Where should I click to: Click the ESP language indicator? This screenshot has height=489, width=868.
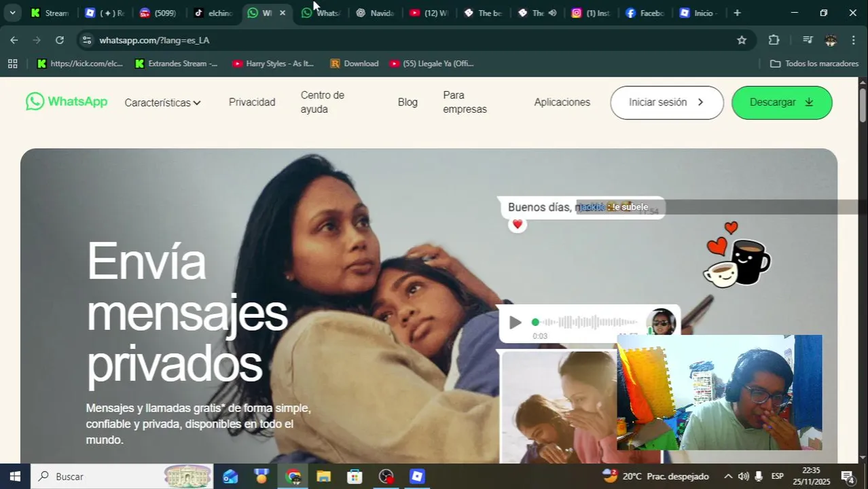coord(778,476)
